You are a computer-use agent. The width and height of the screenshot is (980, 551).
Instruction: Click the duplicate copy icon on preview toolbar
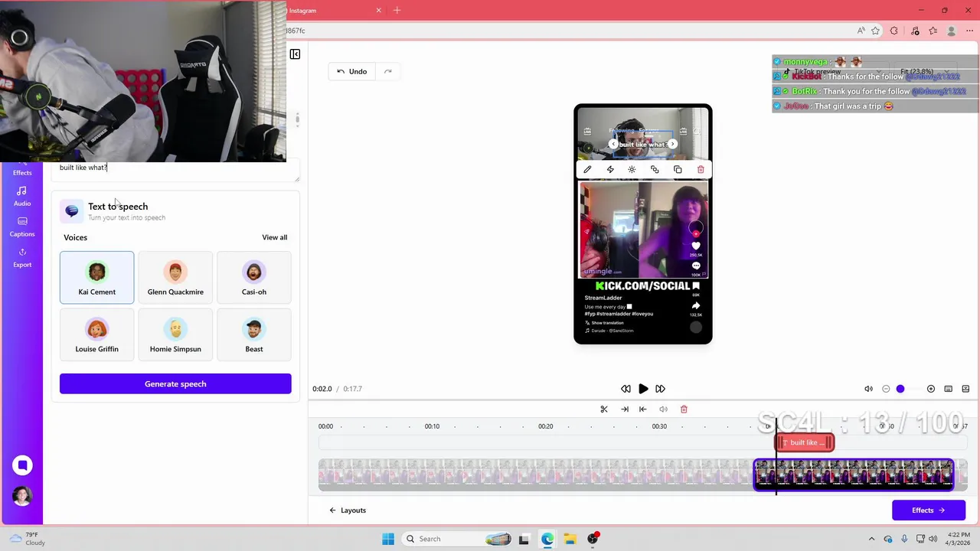[678, 169]
